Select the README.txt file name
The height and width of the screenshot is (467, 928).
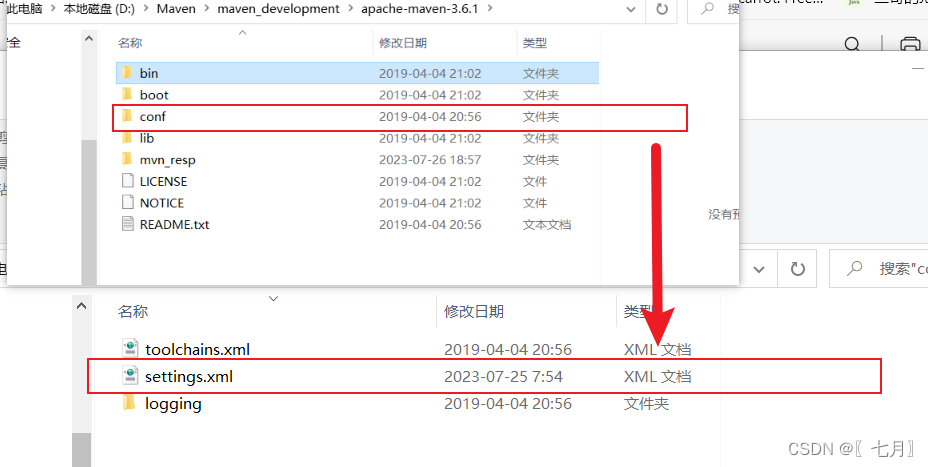[175, 224]
